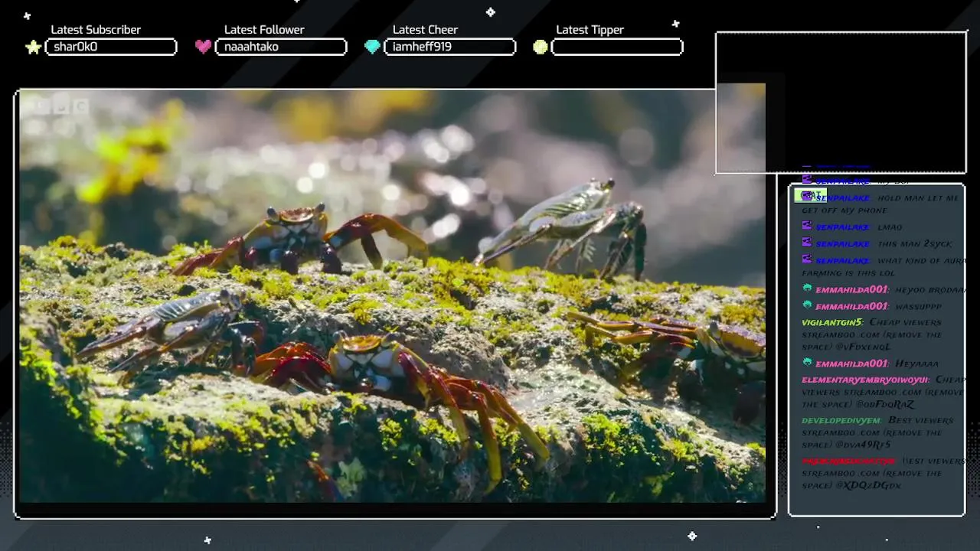Click the 'Latest Follower' label
Image resolution: width=980 pixels, height=551 pixels.
click(x=264, y=30)
